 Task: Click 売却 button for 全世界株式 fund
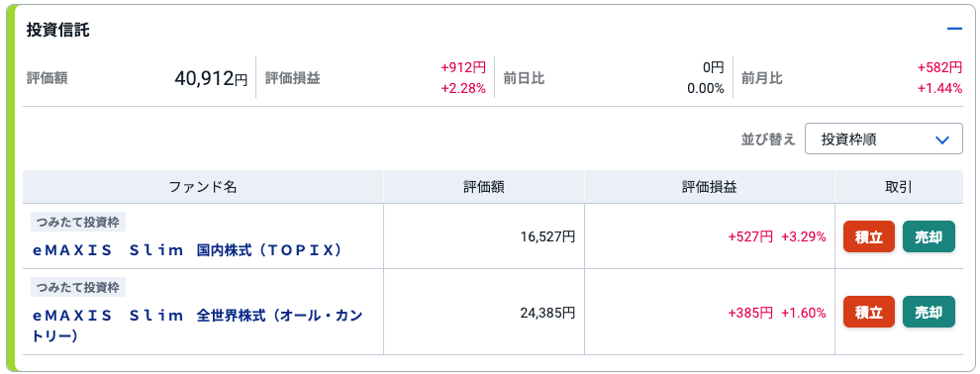929,312
